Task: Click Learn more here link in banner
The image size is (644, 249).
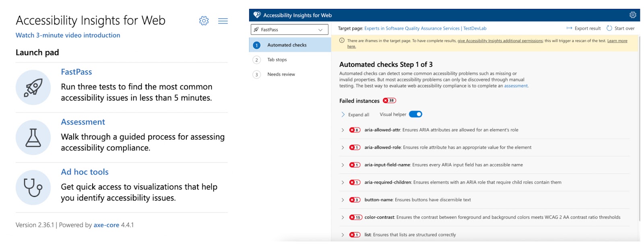Action: (x=617, y=41)
